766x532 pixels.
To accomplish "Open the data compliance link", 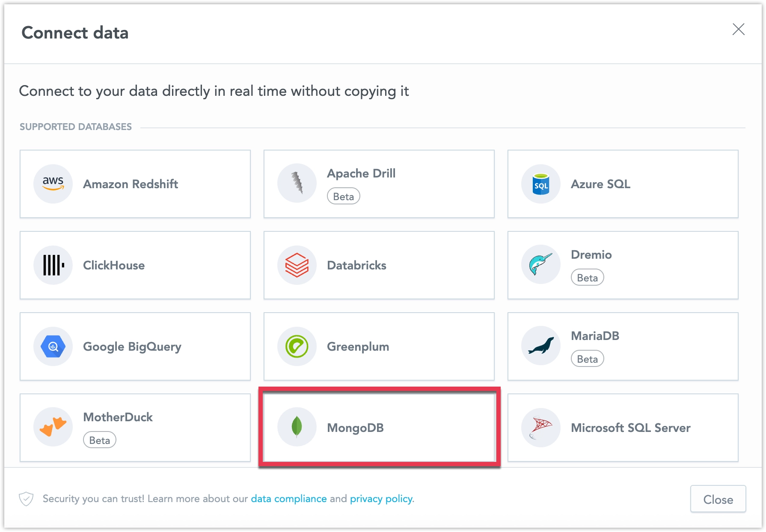I will [x=288, y=498].
